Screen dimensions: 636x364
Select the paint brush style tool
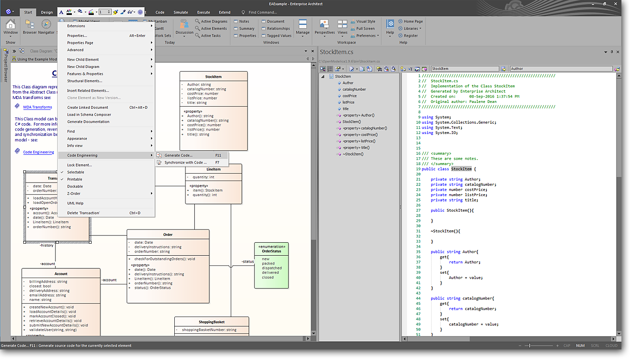(116, 12)
